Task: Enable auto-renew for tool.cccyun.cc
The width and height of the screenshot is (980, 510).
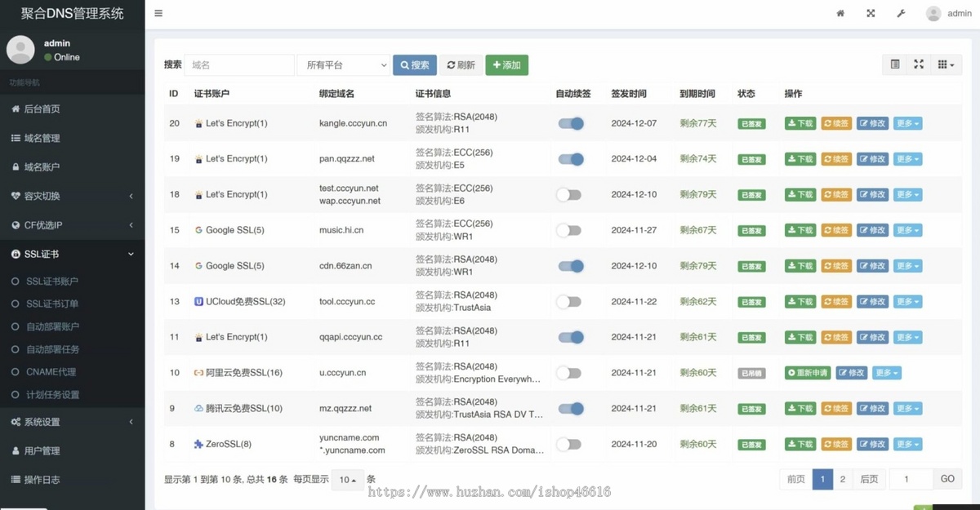Action: [568, 301]
